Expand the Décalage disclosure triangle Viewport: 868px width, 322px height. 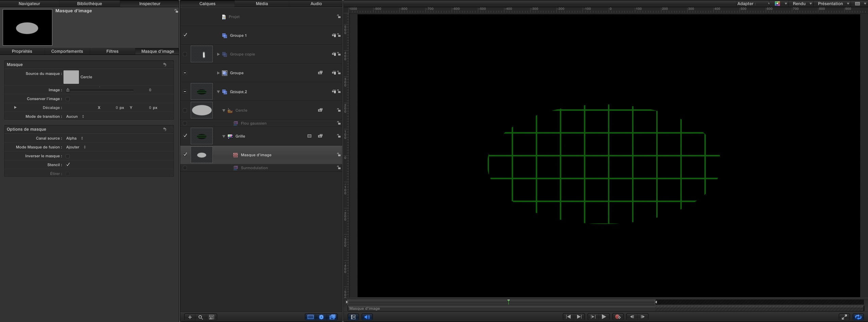point(15,108)
